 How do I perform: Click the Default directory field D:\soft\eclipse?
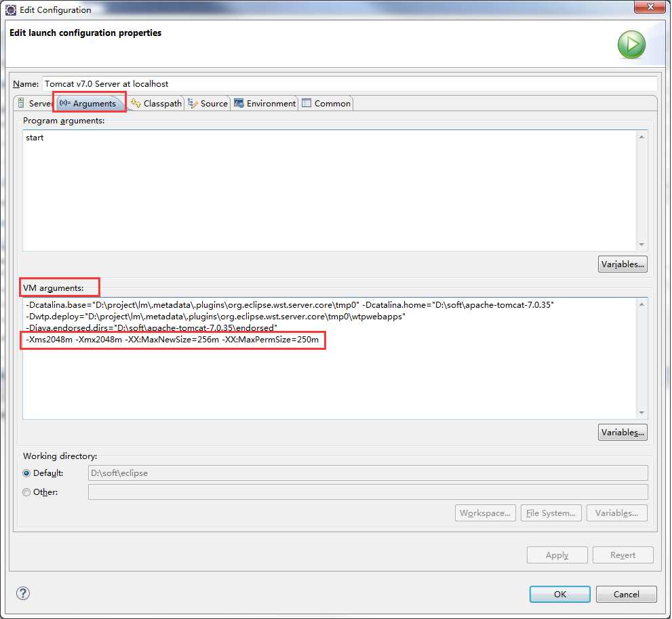368,473
